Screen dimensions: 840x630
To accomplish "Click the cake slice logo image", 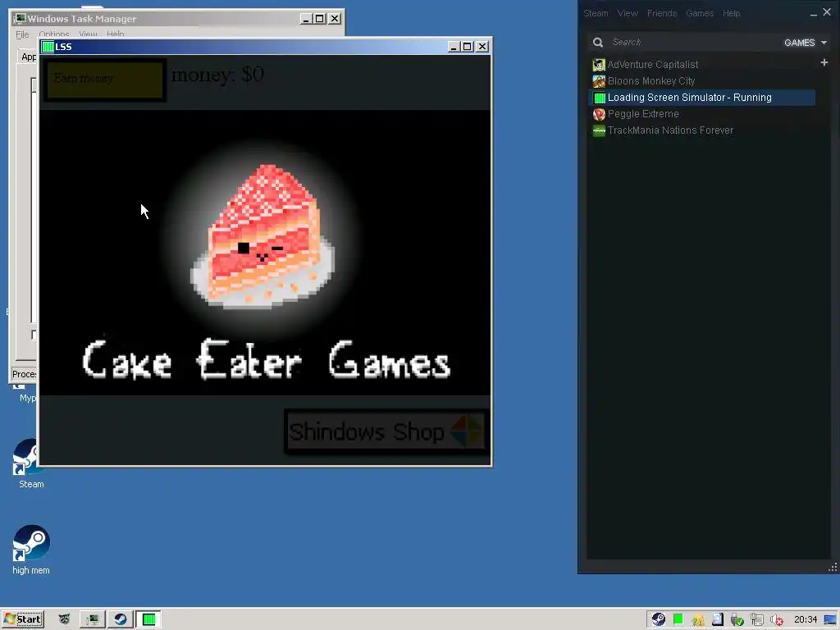I will point(263,237).
